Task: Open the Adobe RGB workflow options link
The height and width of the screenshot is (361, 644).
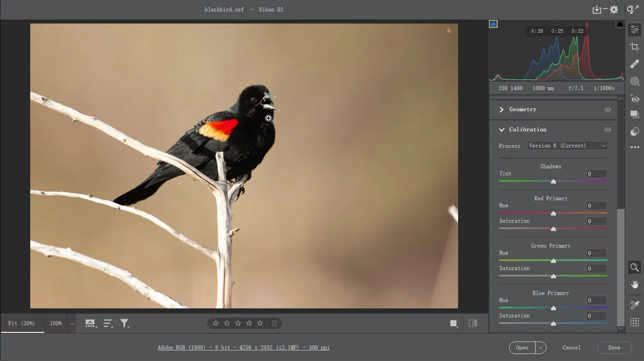Action: coord(243,347)
